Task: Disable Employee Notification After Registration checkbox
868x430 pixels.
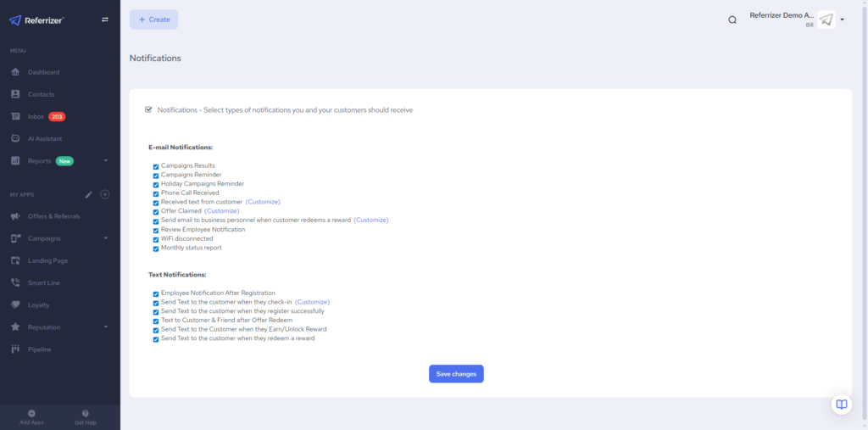Action: [156, 293]
